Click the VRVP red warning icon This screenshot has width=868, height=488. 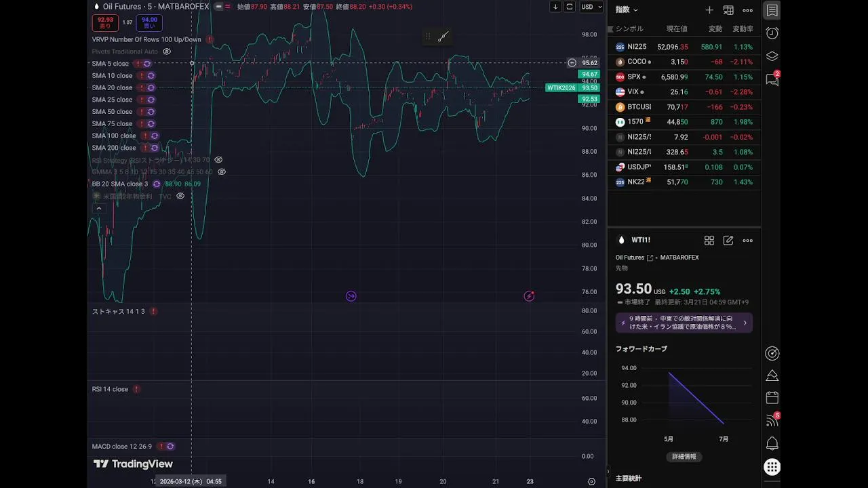click(210, 39)
